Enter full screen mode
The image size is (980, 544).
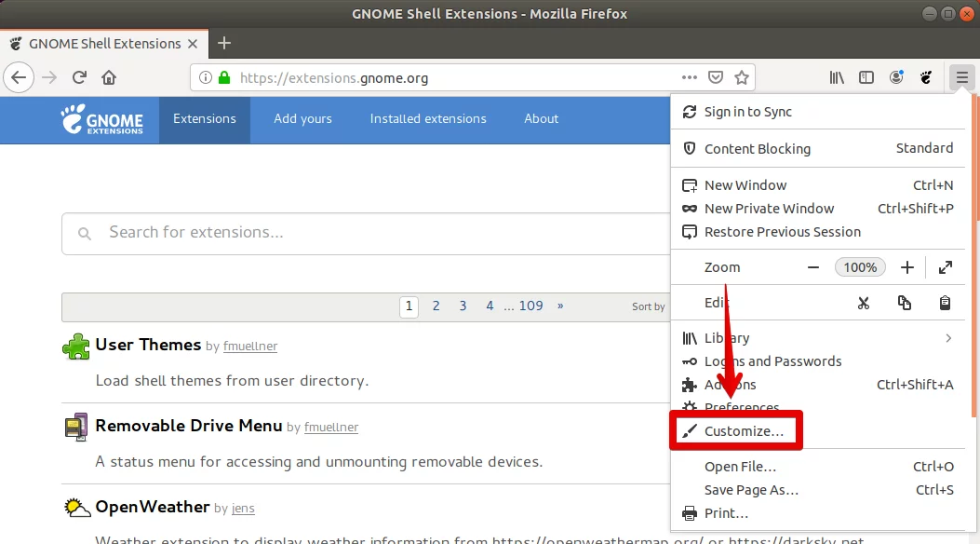pos(945,267)
